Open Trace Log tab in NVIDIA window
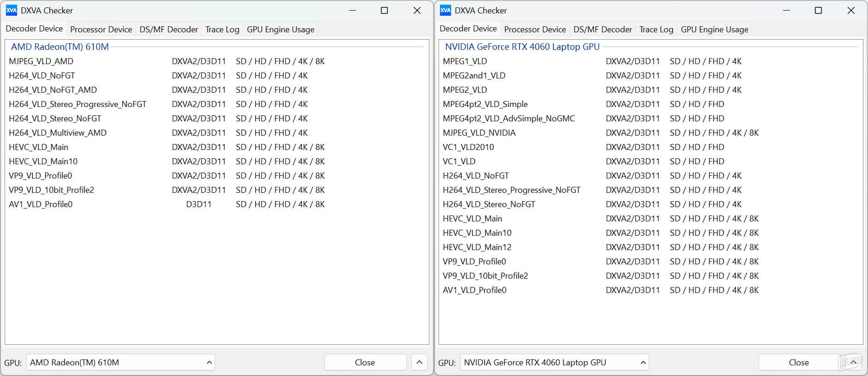 pos(656,29)
